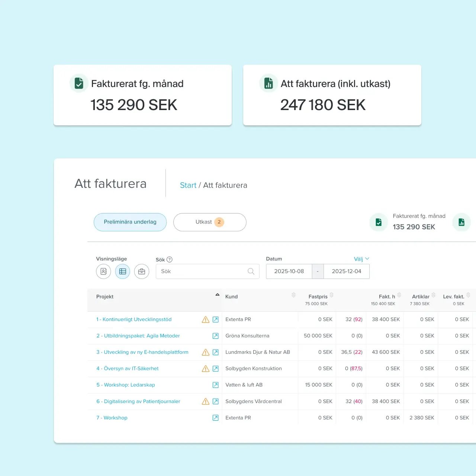Click the help icon next to Sök
476x476 pixels.
[170, 260]
